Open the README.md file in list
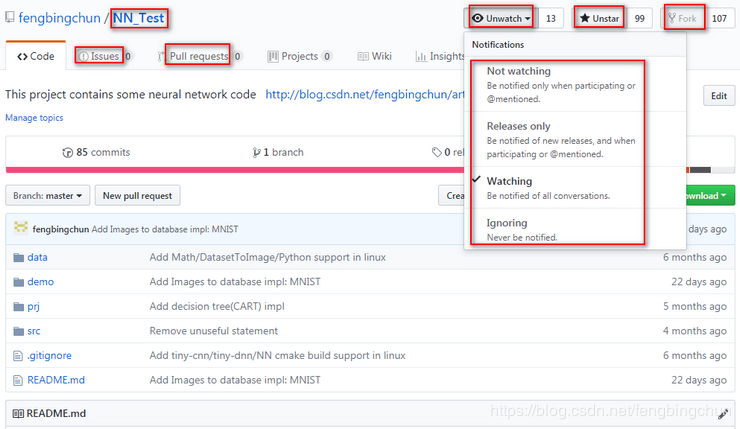Viewport: 740px width, 429px height. coord(56,380)
